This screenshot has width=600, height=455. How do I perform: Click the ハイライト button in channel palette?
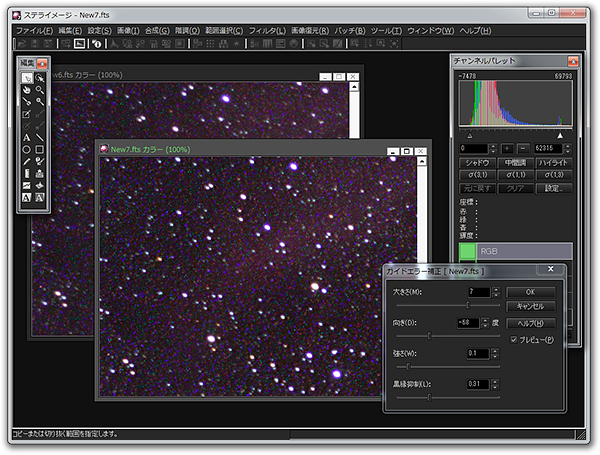coord(554,162)
